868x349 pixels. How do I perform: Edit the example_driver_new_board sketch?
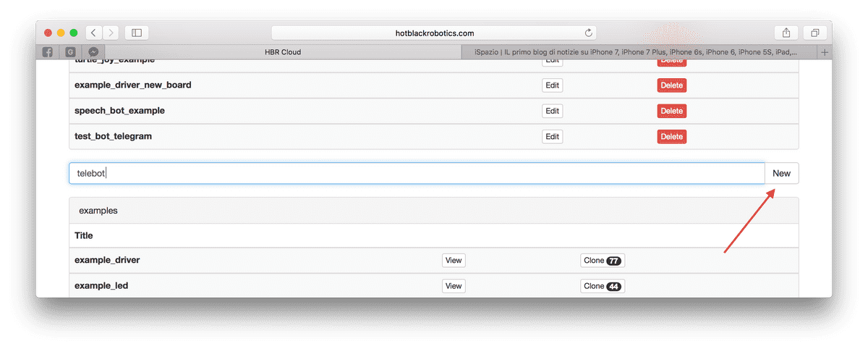[552, 85]
